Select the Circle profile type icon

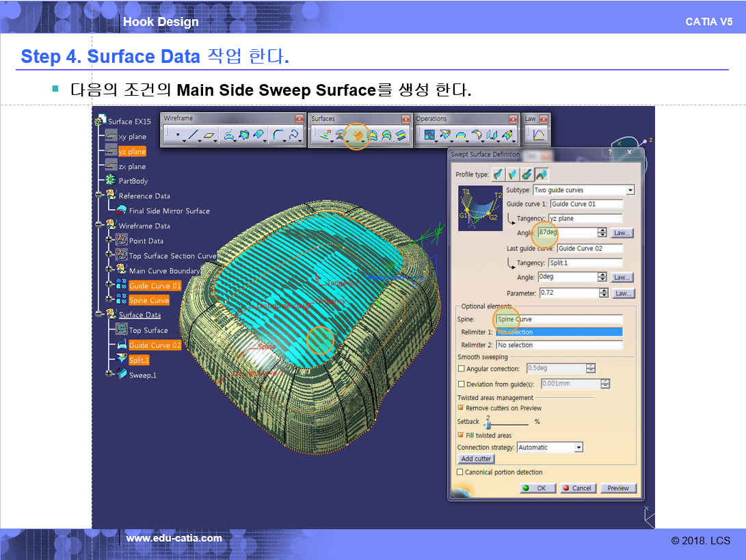pyautogui.click(x=527, y=174)
